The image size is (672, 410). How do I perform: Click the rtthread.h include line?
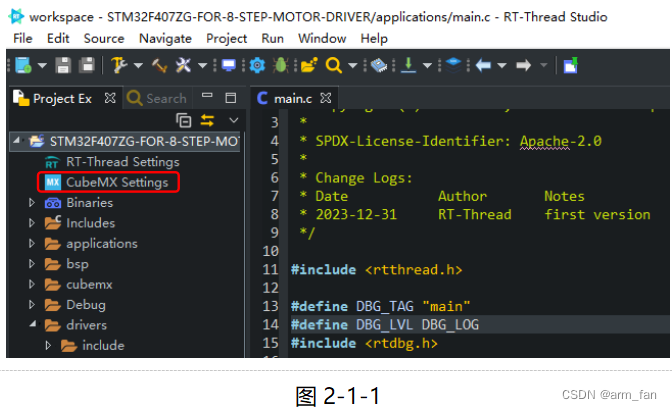(x=376, y=270)
